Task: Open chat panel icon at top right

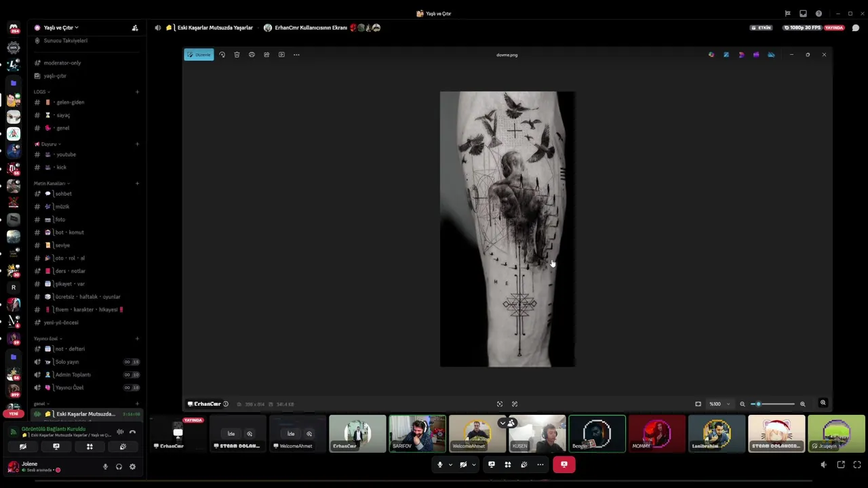Action: 856,28
